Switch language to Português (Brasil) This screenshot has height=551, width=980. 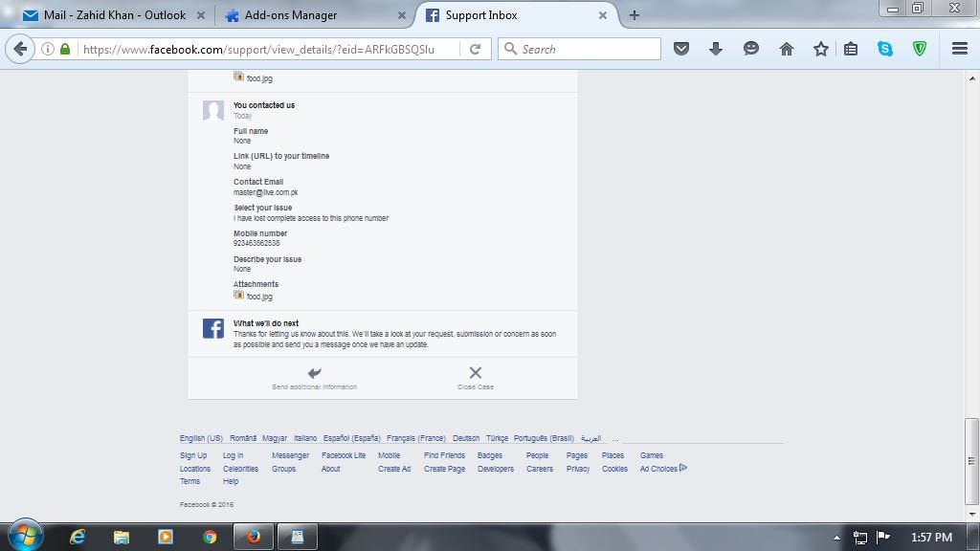tap(544, 438)
